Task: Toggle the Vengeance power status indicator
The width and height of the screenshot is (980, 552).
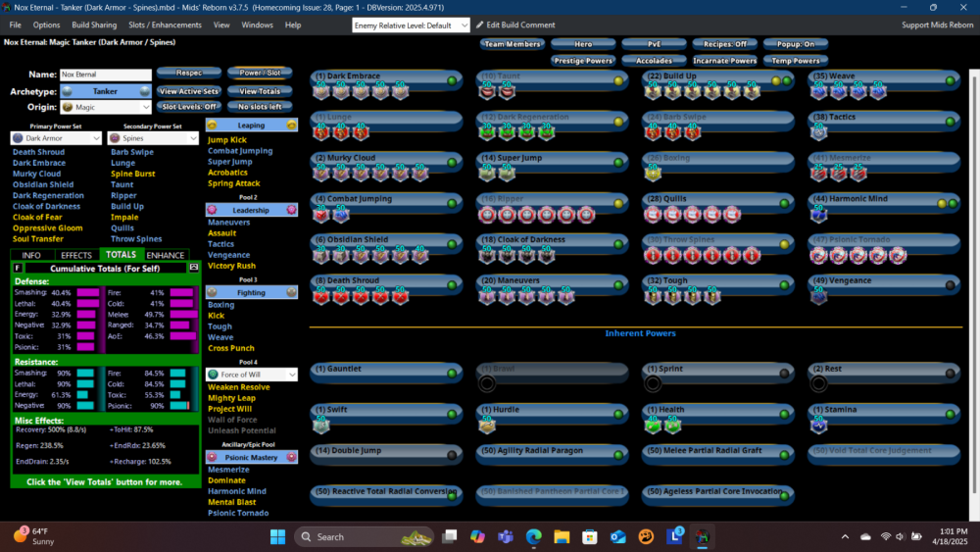Action: [950, 285]
